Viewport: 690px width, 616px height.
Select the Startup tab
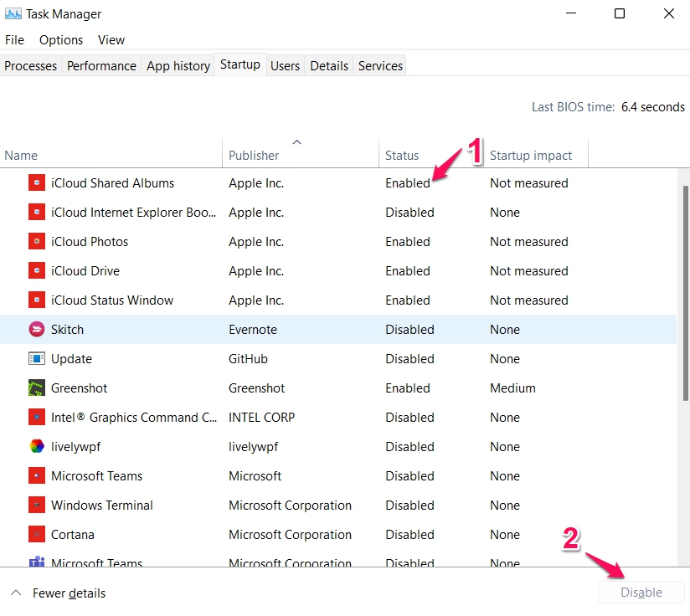(x=240, y=64)
